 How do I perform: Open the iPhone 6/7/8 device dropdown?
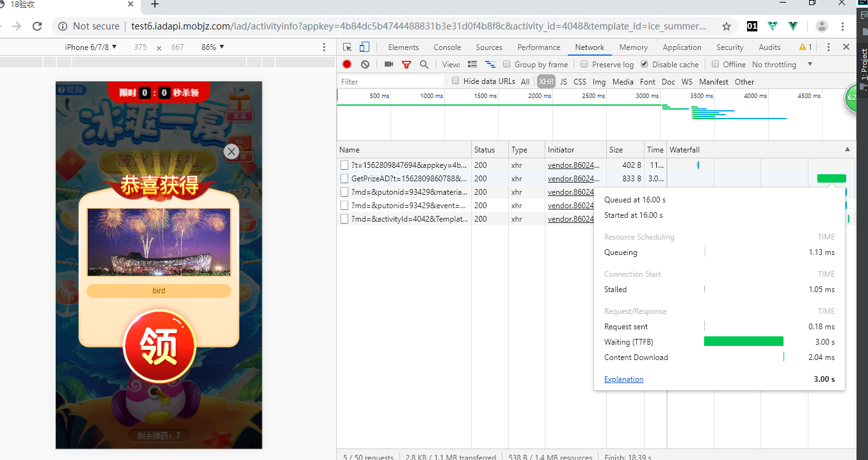pos(91,47)
